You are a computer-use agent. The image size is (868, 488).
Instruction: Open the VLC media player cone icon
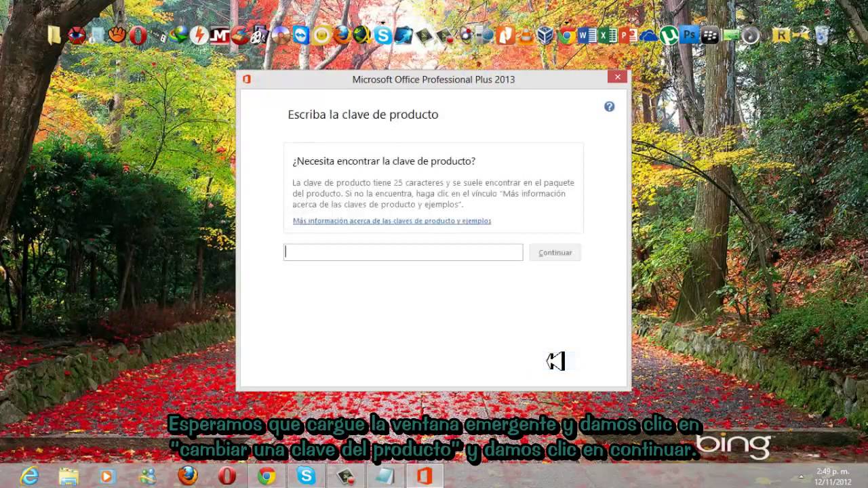[x=526, y=35]
